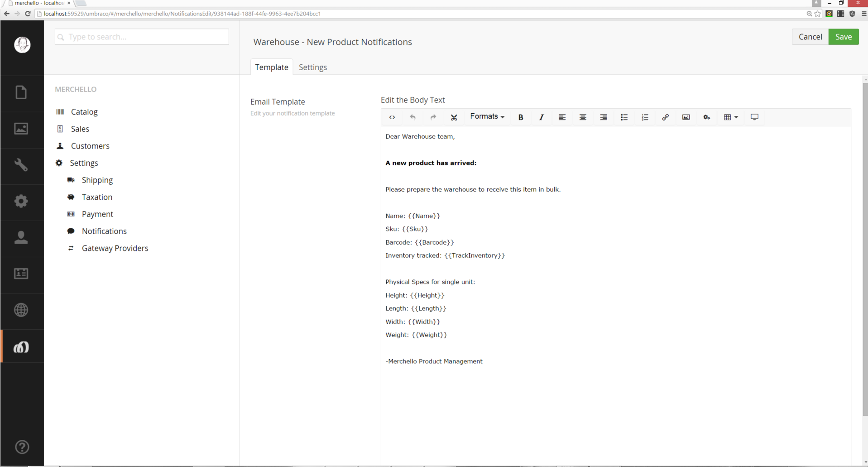Click the undo arrow in editor toolbar

412,117
